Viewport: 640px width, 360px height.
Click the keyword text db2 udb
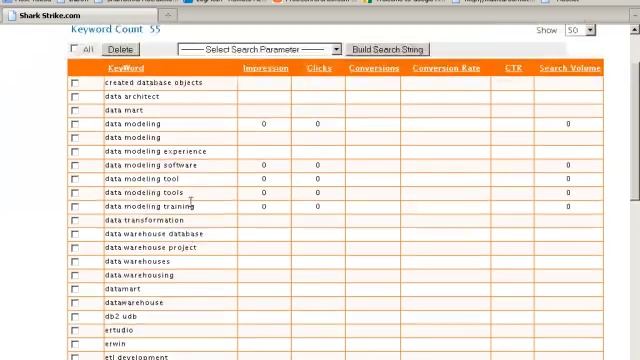(x=121, y=317)
